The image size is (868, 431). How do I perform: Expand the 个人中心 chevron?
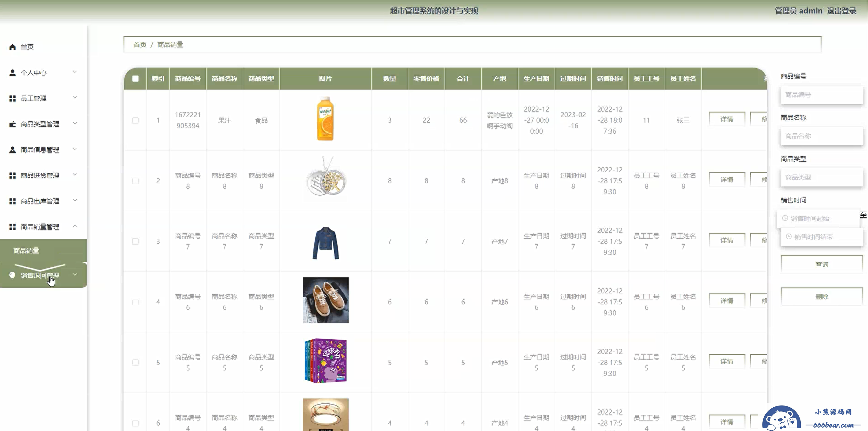[x=75, y=72]
